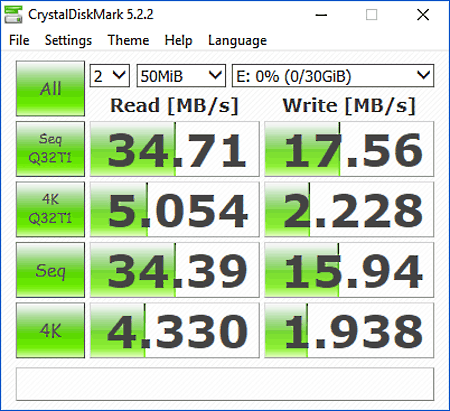Screen dimensions: 450x411
Task: Select the Seq read value 34.39
Action: pyautogui.click(x=175, y=270)
